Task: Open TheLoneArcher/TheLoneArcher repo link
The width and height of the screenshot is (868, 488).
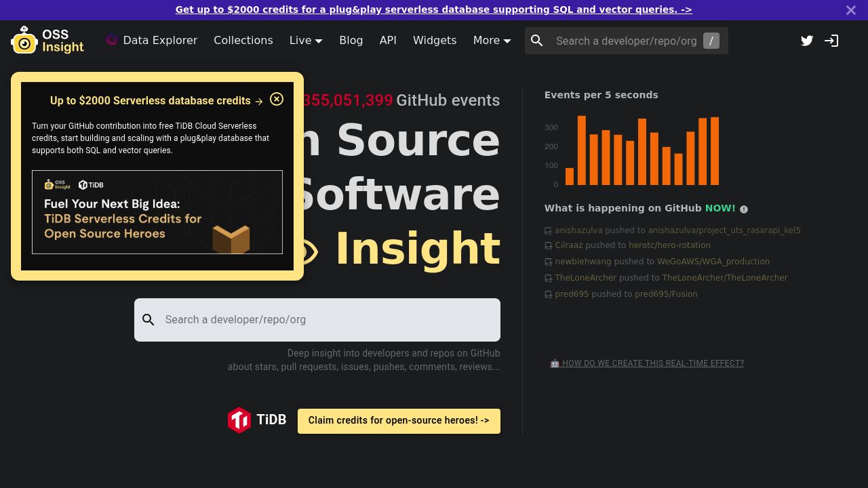Action: pyautogui.click(x=725, y=278)
